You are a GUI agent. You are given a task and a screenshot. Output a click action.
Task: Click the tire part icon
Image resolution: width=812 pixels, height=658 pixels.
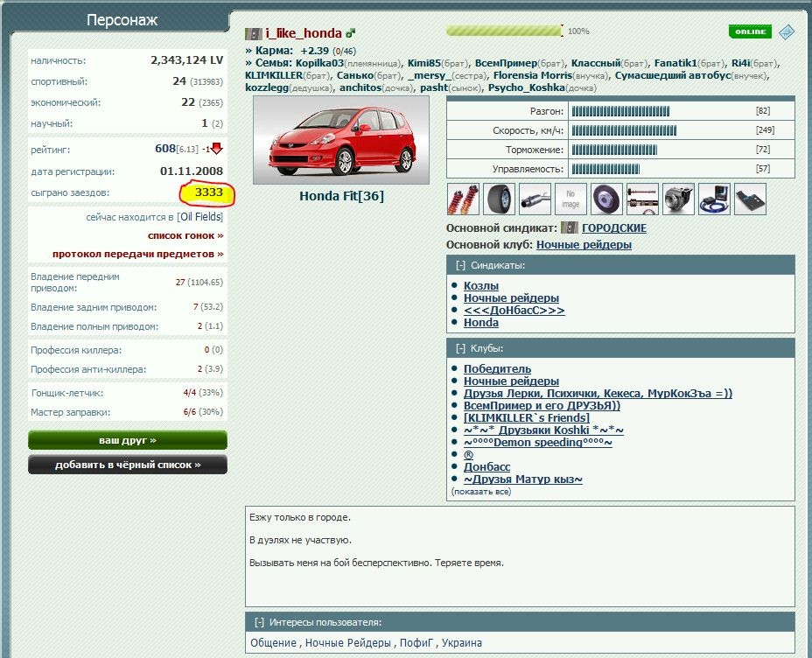tap(500, 199)
